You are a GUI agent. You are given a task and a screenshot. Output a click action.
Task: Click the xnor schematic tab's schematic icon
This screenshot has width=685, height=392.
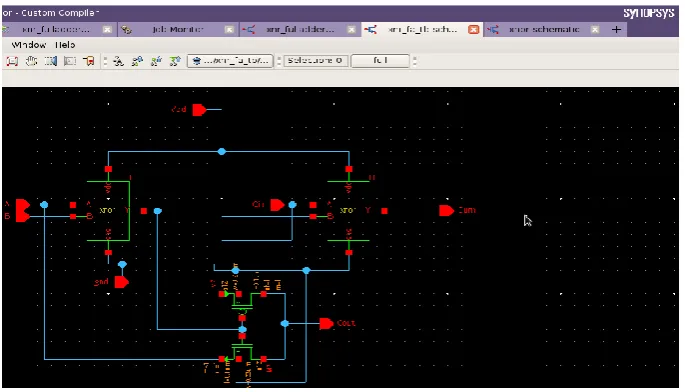pyautogui.click(x=493, y=30)
